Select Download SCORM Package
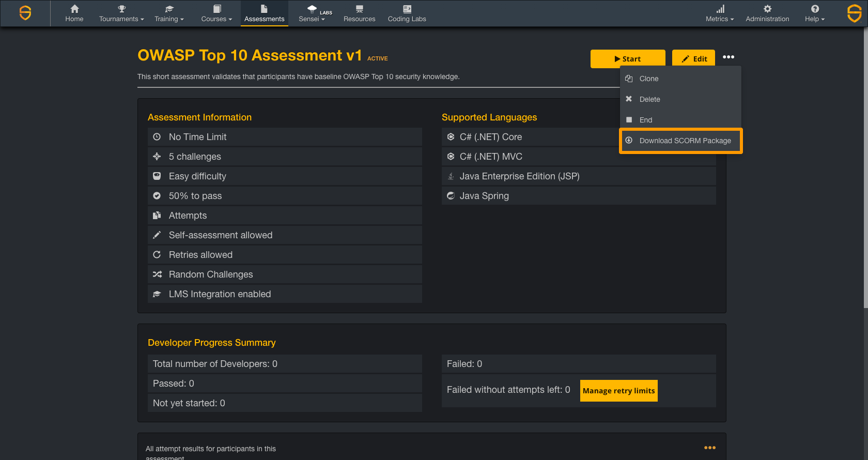 pyautogui.click(x=681, y=141)
